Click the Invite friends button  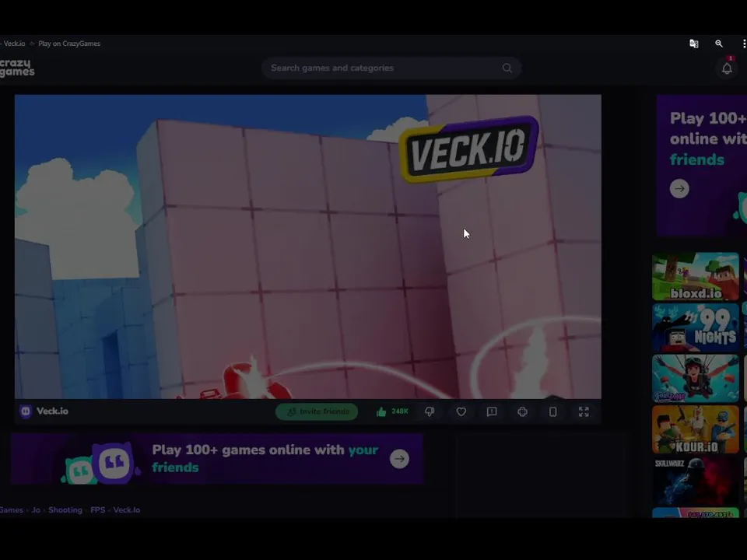(317, 411)
